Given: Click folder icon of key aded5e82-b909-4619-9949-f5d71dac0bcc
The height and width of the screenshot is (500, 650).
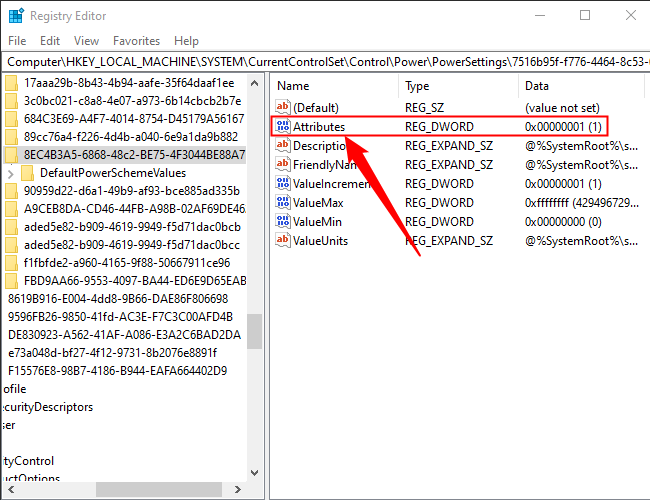Looking at the screenshot, I should pos(12,245).
